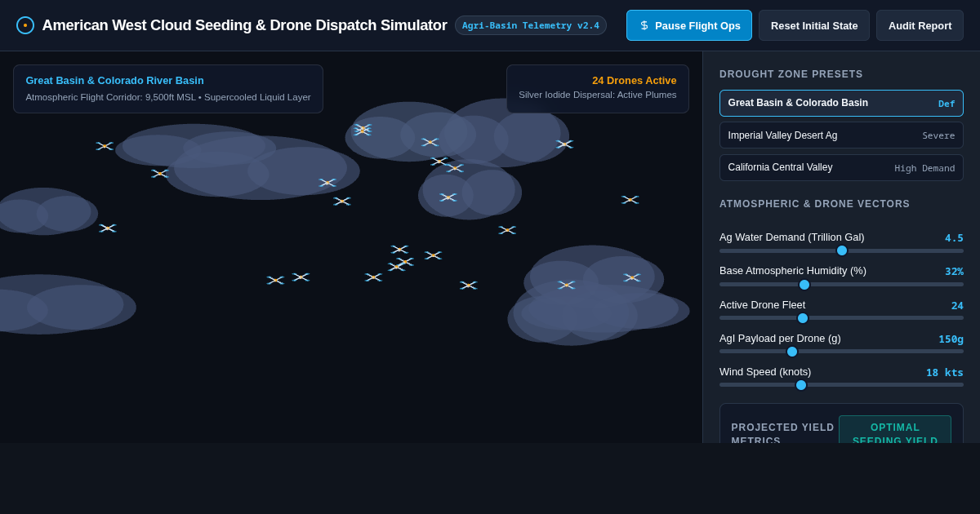Adjust the Base Atmospheric Humidity slider

pos(841,285)
